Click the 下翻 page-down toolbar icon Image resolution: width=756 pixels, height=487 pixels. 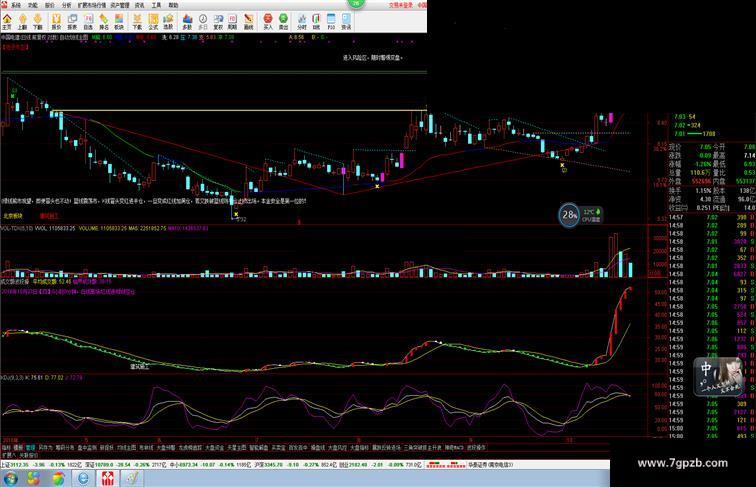[38, 21]
